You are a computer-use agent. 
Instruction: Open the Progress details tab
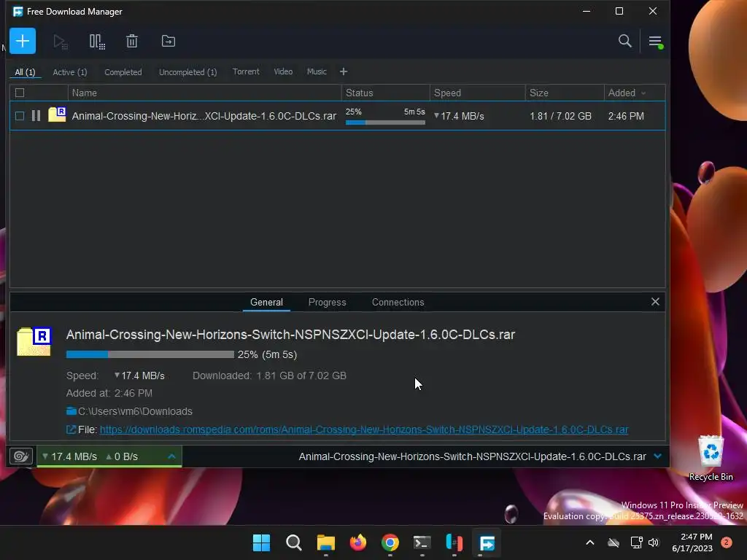click(x=328, y=302)
